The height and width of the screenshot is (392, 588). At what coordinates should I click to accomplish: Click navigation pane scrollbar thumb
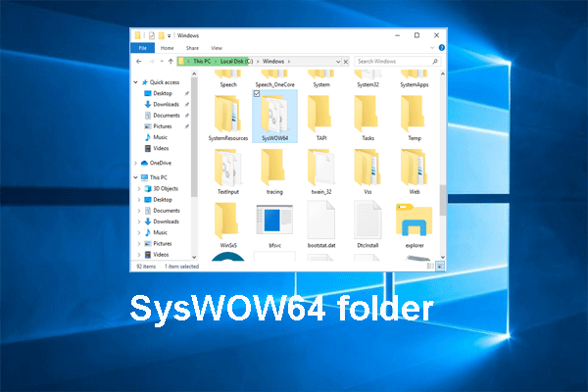coord(194,137)
